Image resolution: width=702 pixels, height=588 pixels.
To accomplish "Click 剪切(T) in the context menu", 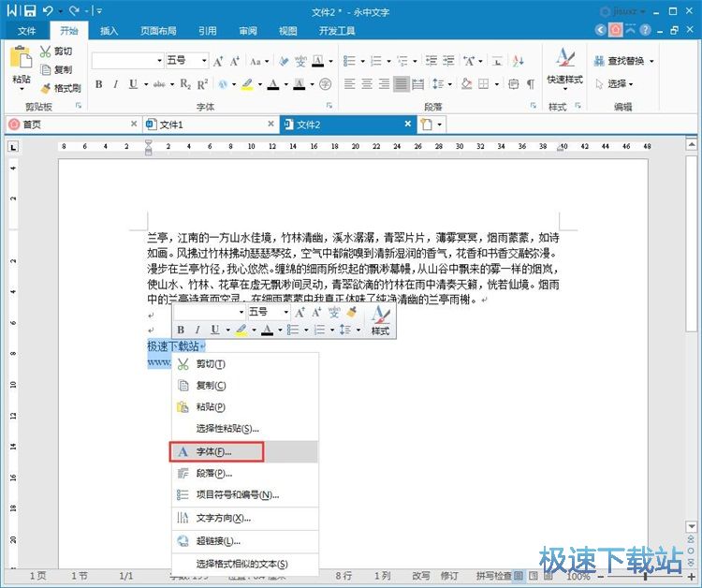I will [245, 364].
